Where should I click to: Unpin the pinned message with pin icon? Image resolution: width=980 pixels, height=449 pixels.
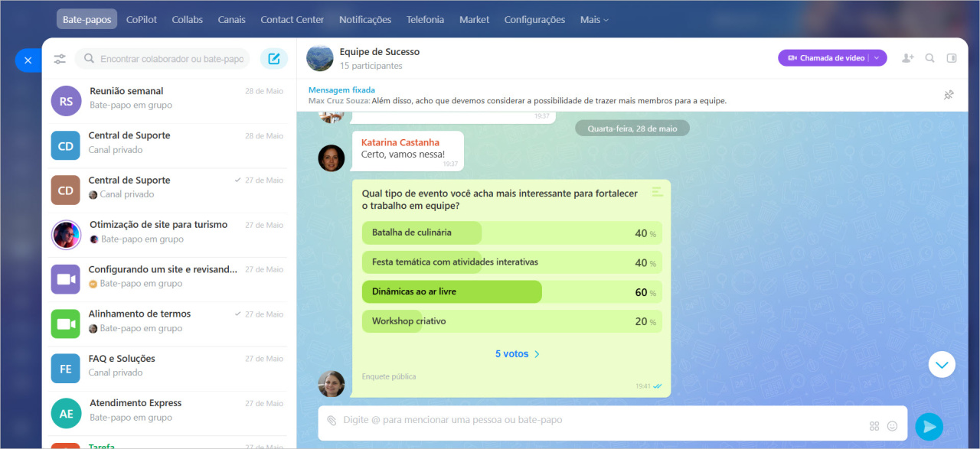tap(949, 95)
